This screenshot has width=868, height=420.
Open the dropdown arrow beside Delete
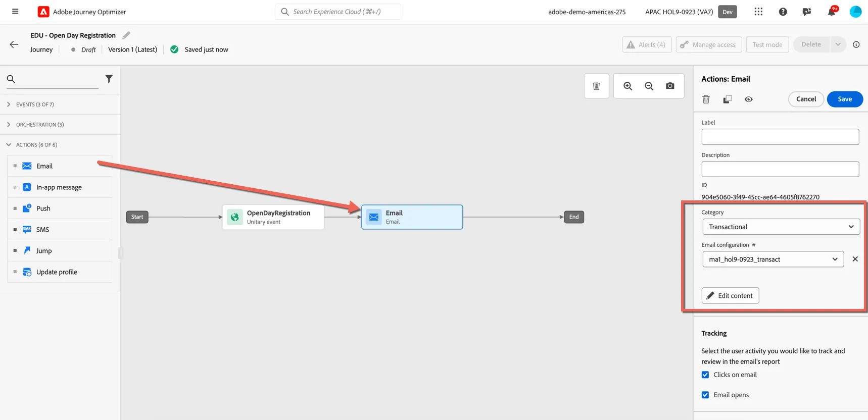[x=838, y=44]
